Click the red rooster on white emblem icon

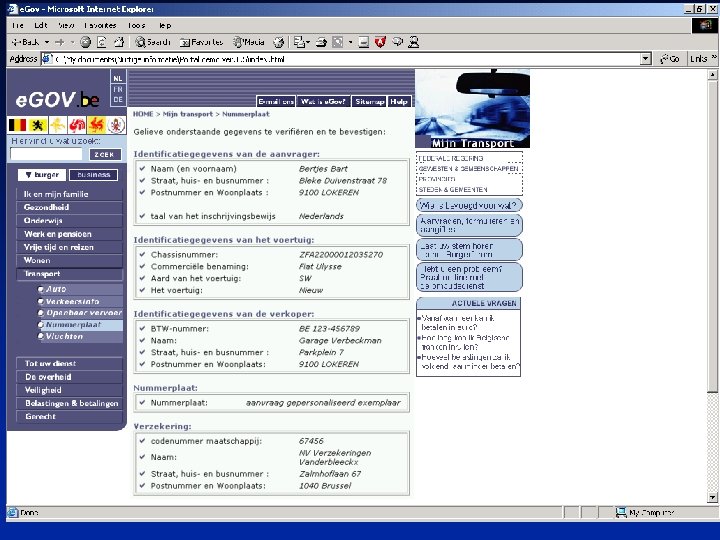tap(77, 124)
